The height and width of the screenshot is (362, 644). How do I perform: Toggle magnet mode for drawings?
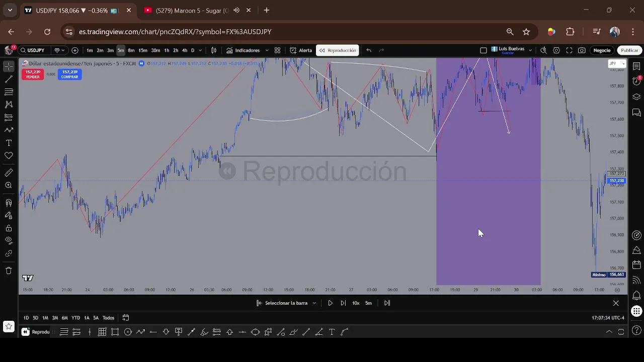pos(9,203)
